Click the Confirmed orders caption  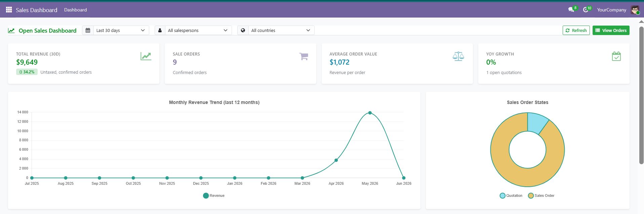pos(190,72)
